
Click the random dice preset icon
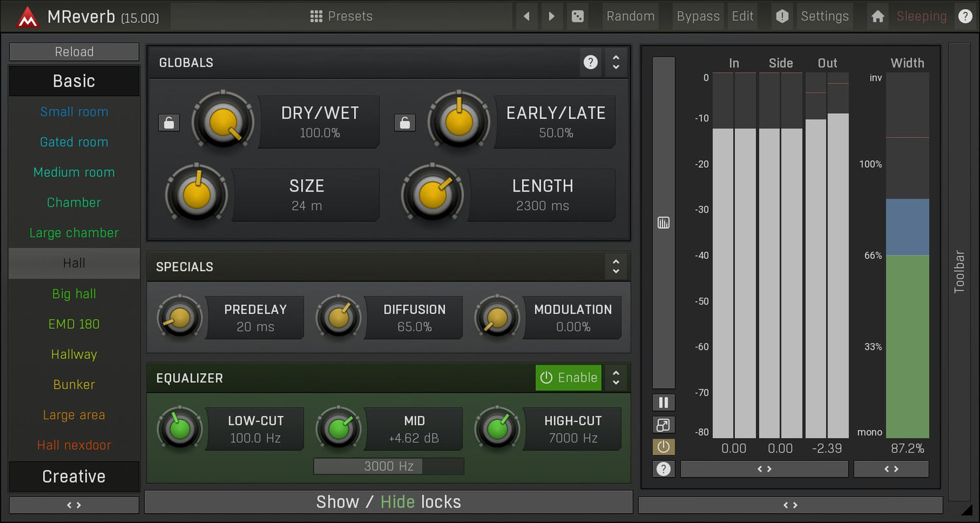click(578, 16)
